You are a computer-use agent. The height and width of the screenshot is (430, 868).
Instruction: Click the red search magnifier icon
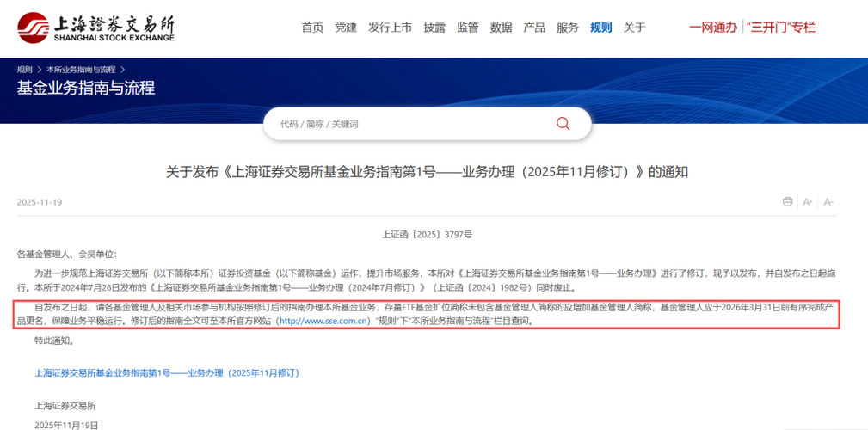563,124
